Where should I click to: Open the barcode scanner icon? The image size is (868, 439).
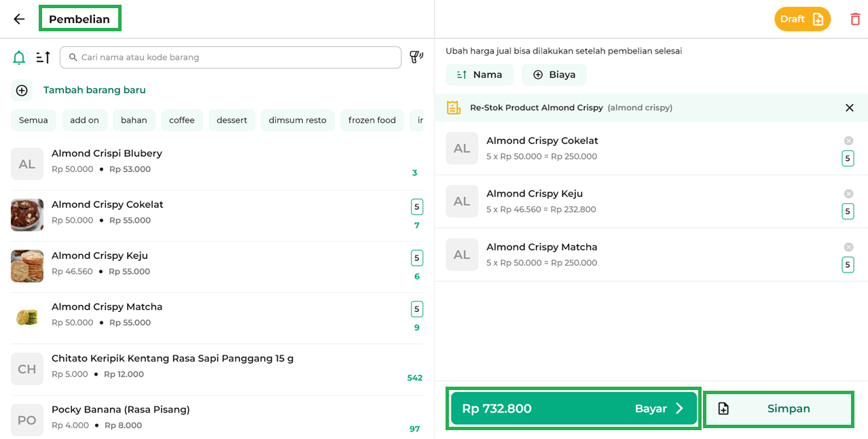click(x=416, y=57)
